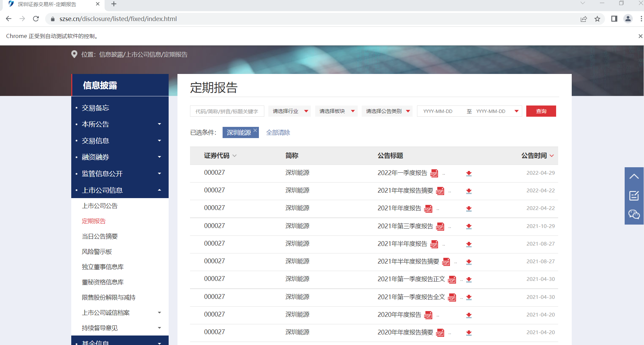Open 董秘资格信息库 page
Screen dimensions: 644x345
coord(102,282)
